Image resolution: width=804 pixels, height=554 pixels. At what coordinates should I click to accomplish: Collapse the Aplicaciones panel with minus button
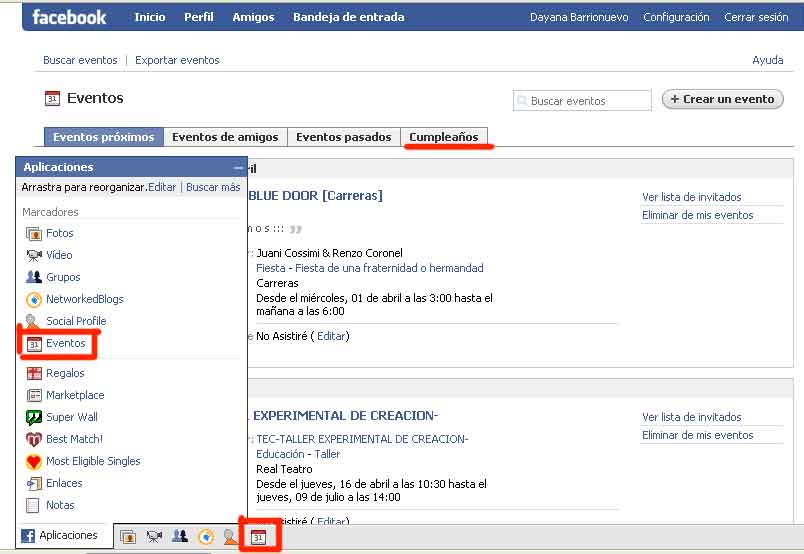238,168
